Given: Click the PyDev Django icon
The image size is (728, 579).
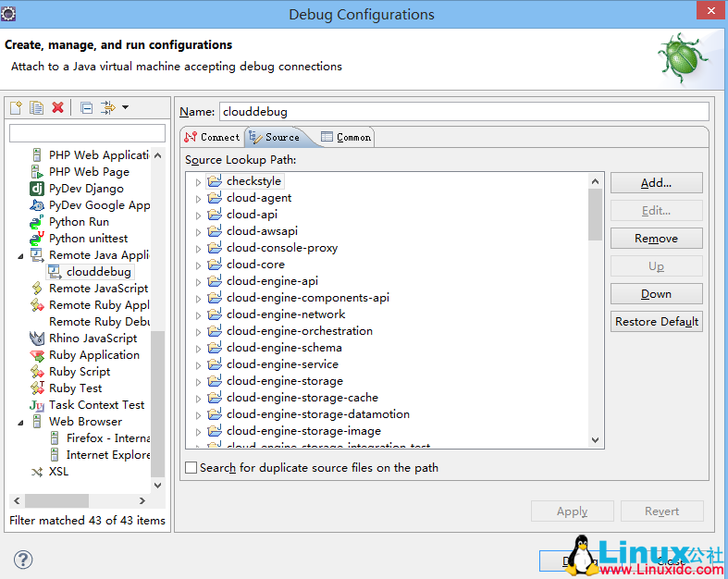Looking at the screenshot, I should coord(37,189).
